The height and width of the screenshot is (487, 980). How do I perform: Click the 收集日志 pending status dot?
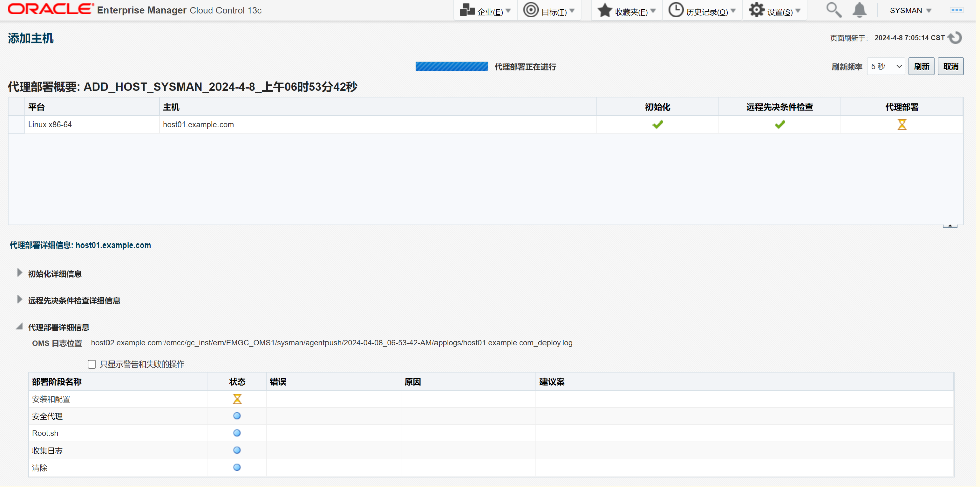tap(237, 450)
